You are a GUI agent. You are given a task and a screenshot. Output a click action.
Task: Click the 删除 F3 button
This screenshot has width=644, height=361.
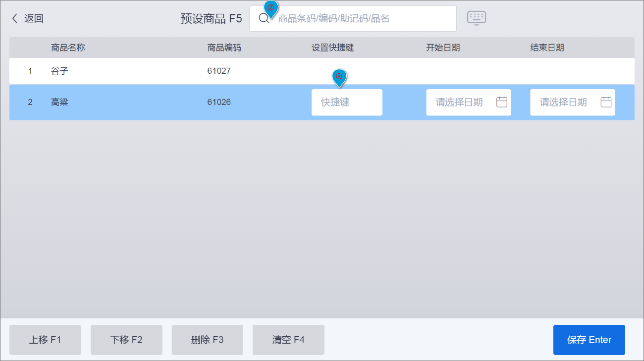point(207,340)
